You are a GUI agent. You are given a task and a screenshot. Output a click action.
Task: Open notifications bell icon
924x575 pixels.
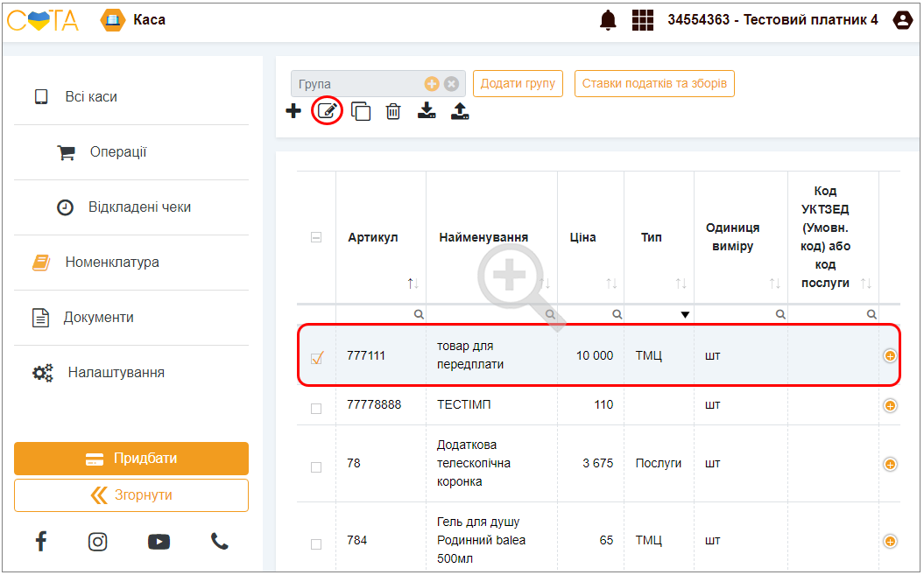tap(608, 20)
